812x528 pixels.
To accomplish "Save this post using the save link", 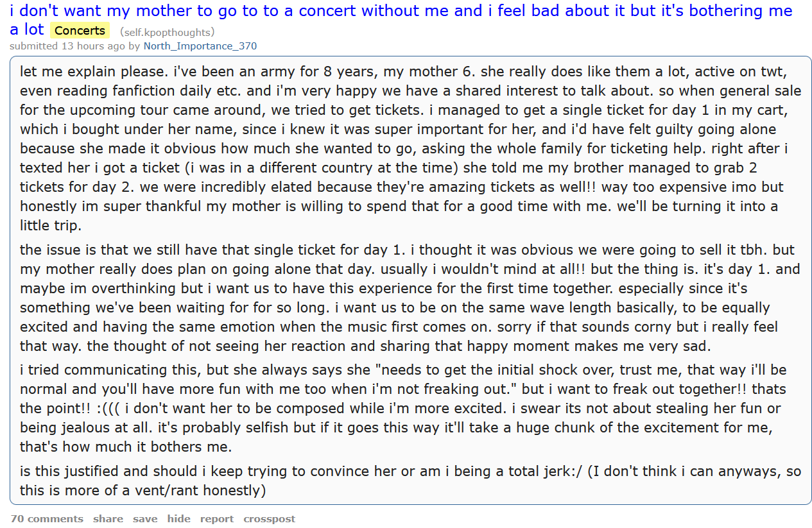I will [145, 518].
